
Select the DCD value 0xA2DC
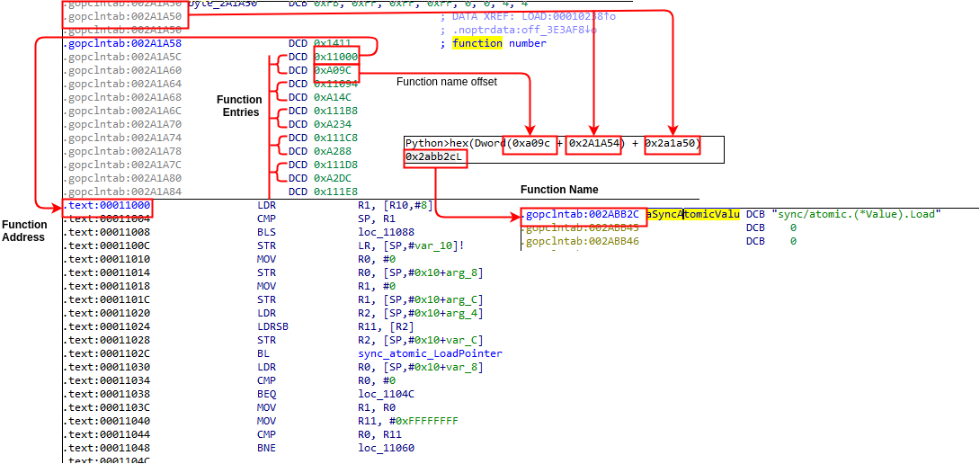pyautogui.click(x=333, y=177)
